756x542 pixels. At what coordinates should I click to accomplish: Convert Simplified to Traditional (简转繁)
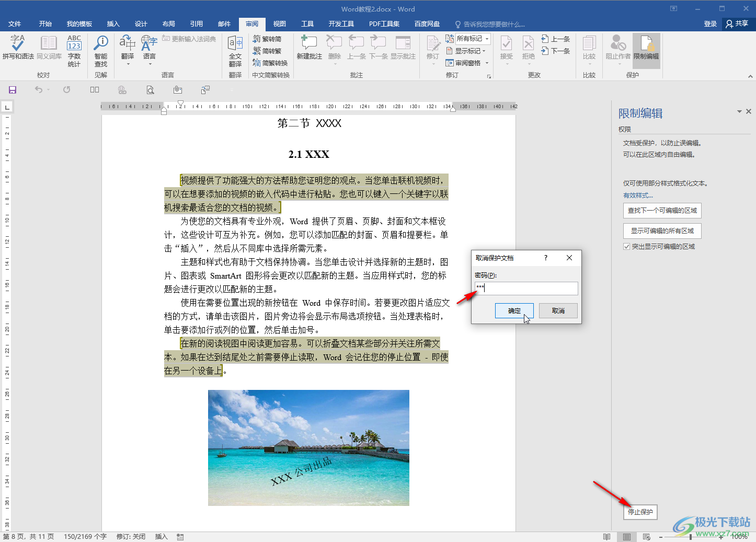click(267, 51)
